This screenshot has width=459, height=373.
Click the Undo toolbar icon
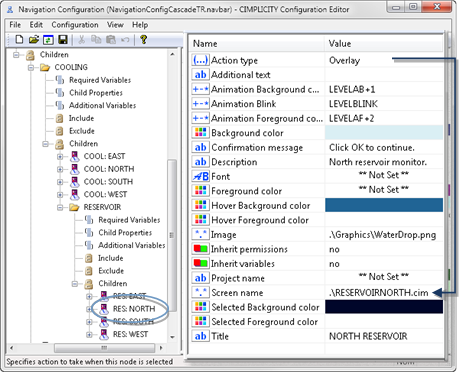pyautogui.click(x=125, y=40)
